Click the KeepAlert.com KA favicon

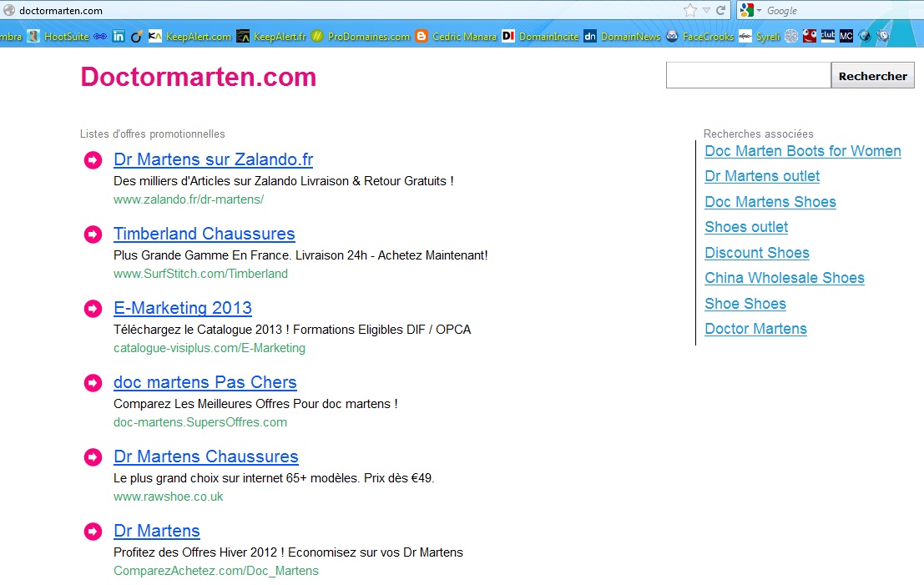(x=155, y=37)
